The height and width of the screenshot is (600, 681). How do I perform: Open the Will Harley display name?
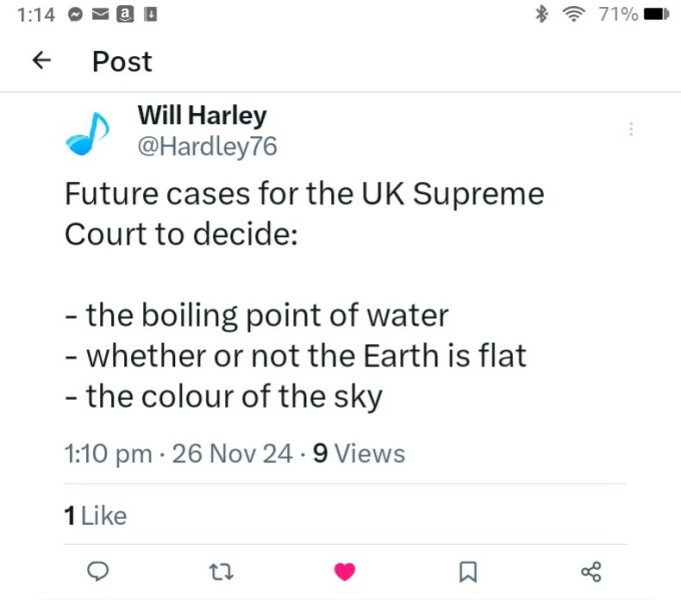[x=201, y=116]
